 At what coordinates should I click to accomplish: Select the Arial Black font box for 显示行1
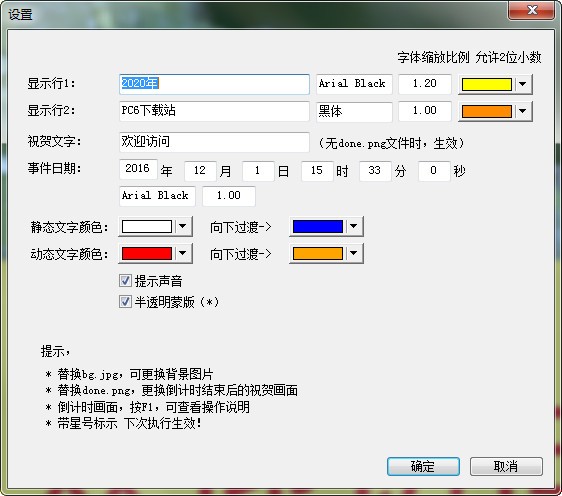click(354, 84)
